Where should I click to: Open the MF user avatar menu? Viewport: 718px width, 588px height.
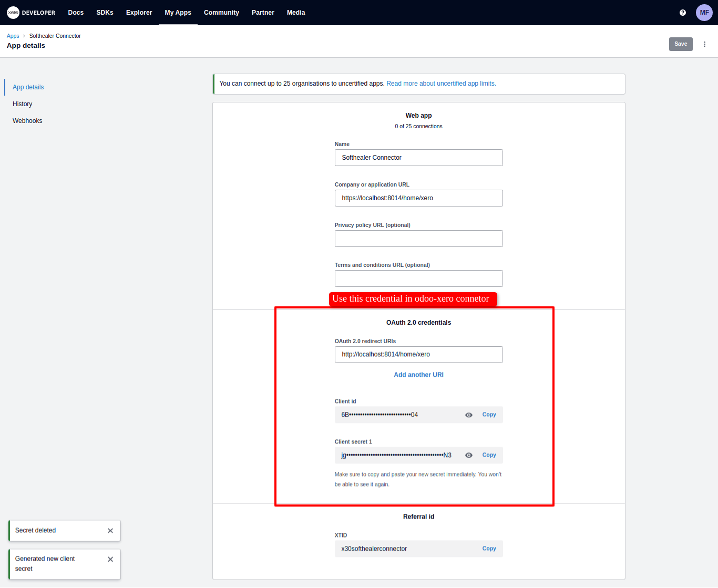point(704,13)
